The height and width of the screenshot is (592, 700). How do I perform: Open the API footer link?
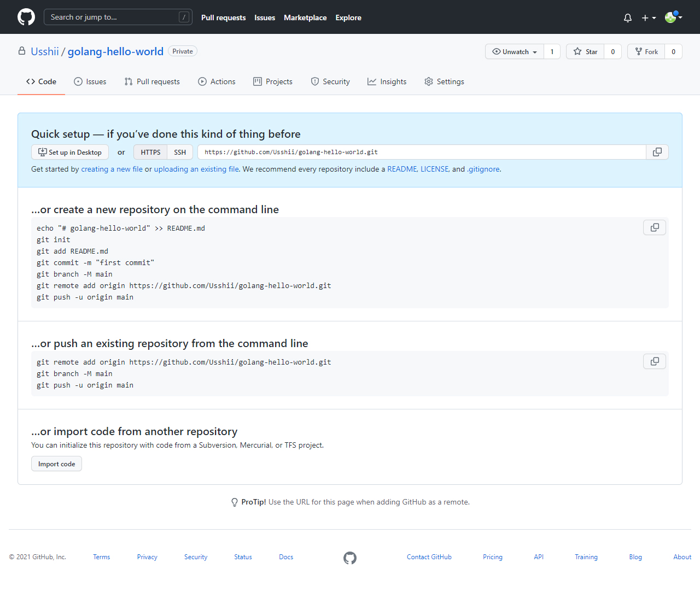[539, 557]
